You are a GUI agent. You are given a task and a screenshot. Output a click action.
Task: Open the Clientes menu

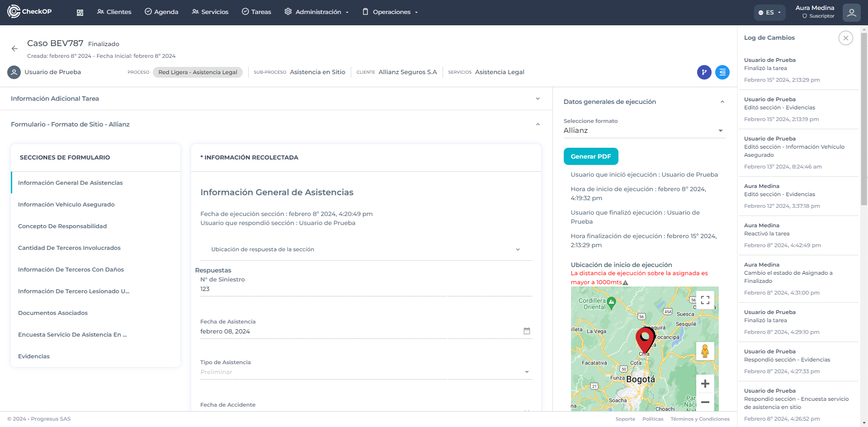coord(114,12)
